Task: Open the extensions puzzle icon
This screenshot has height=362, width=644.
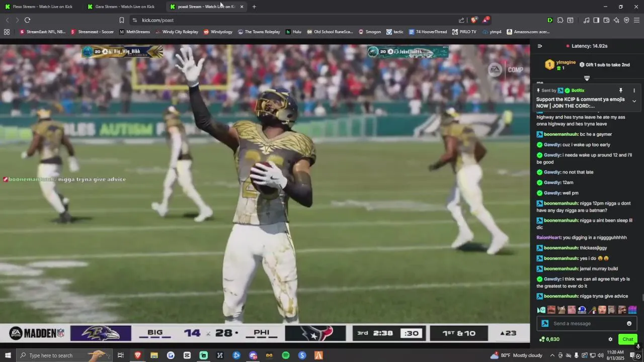Action: [x=560, y=20]
